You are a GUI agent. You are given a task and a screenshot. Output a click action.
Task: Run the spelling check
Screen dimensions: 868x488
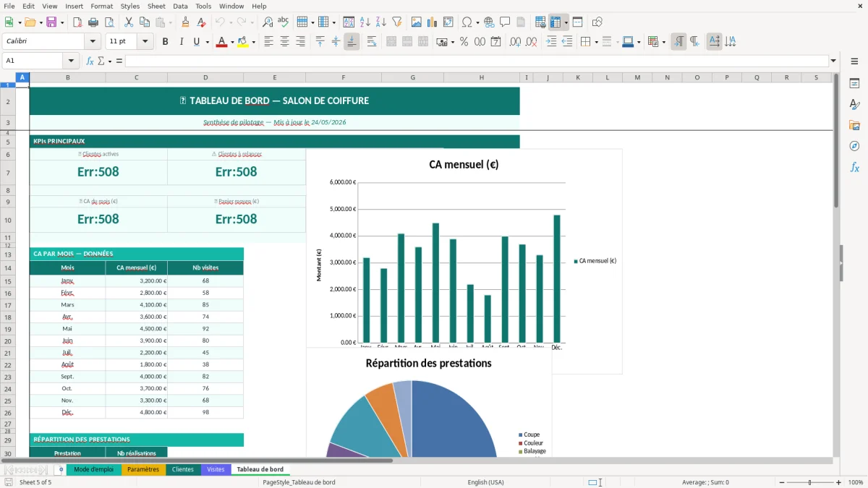284,22
